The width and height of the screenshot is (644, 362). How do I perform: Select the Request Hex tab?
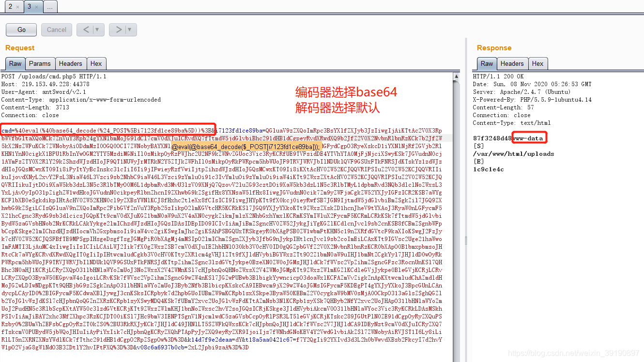click(x=96, y=63)
